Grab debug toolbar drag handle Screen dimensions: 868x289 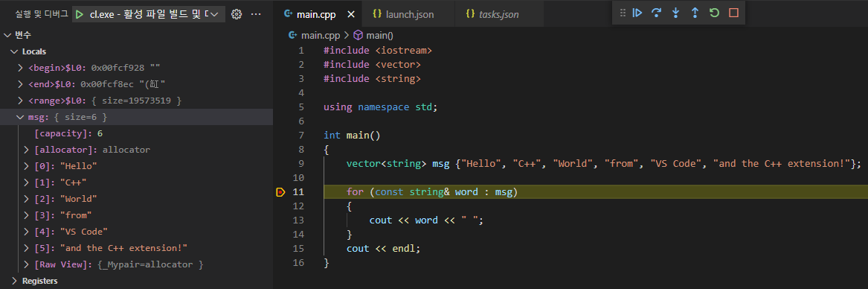coord(623,13)
